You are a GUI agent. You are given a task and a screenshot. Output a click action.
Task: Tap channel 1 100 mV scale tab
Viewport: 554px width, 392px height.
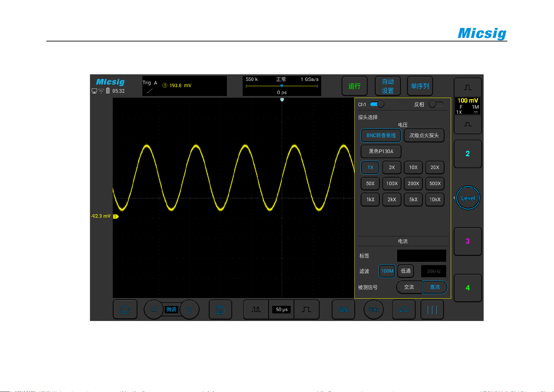tap(468, 106)
